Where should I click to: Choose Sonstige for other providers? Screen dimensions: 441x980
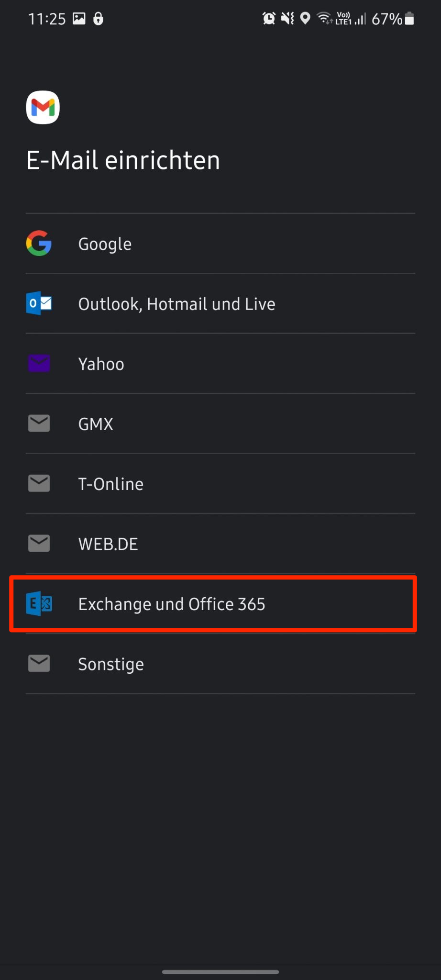pos(111,664)
